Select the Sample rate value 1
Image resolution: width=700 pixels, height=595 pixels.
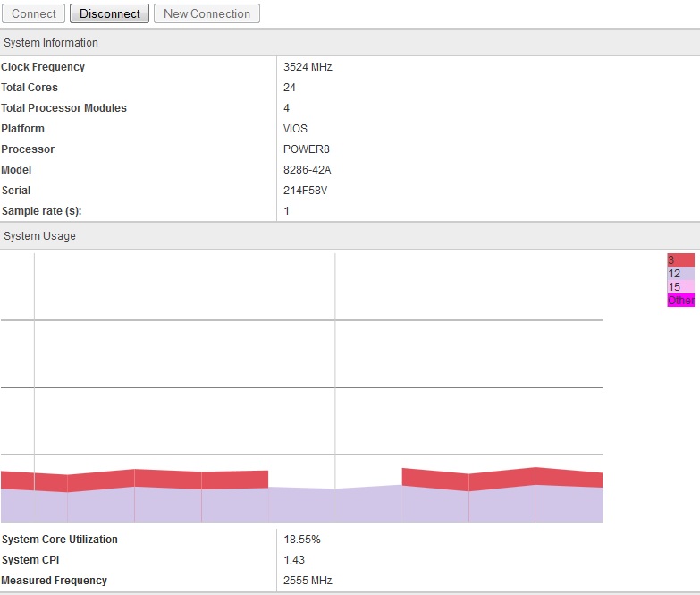287,211
